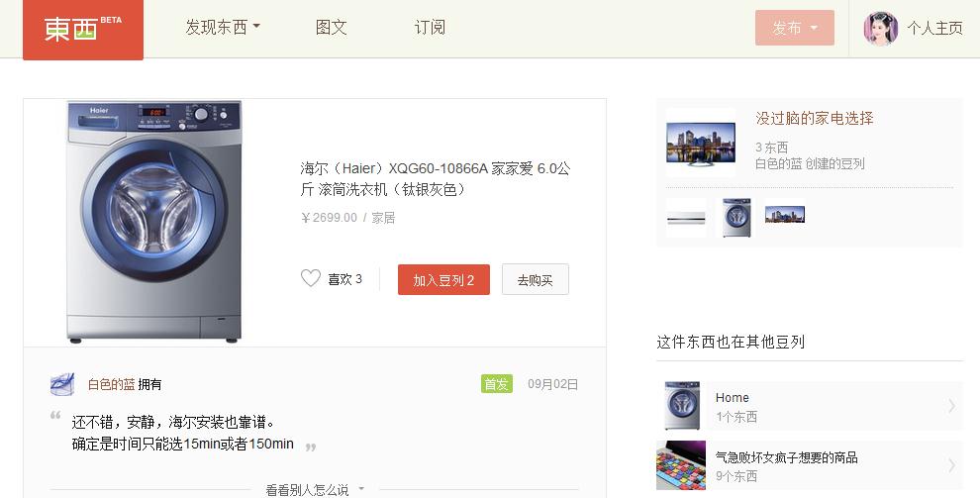
Task: Click the 喜欢 3 label
Action: (x=345, y=278)
